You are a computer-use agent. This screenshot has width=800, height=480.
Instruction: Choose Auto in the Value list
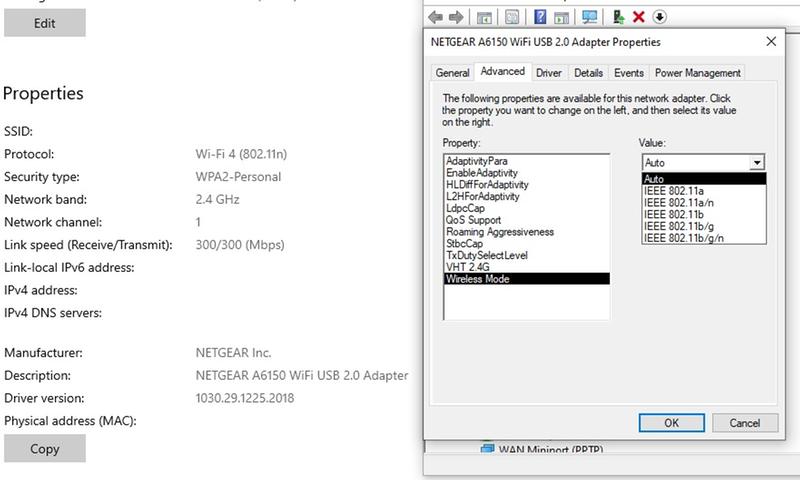pyautogui.click(x=704, y=179)
